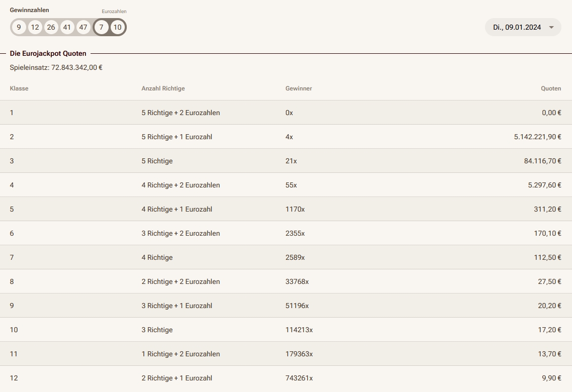Select row 2 Richtige + 2 Eurozahlen
572x392 pixels.
point(286,281)
